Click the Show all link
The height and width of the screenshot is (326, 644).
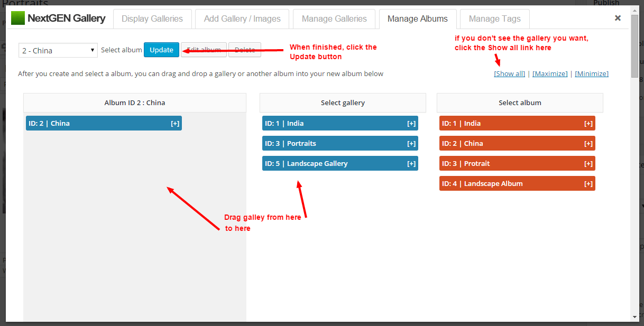(509, 73)
